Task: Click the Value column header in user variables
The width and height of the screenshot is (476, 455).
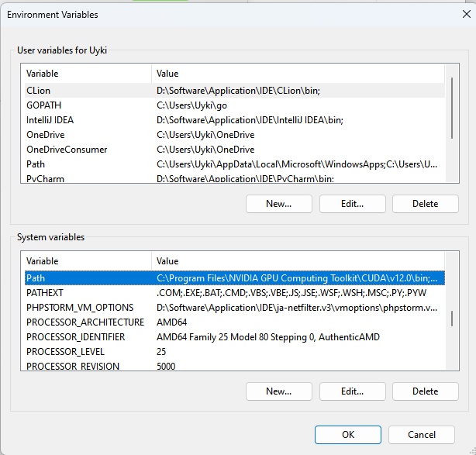Action: (298, 74)
